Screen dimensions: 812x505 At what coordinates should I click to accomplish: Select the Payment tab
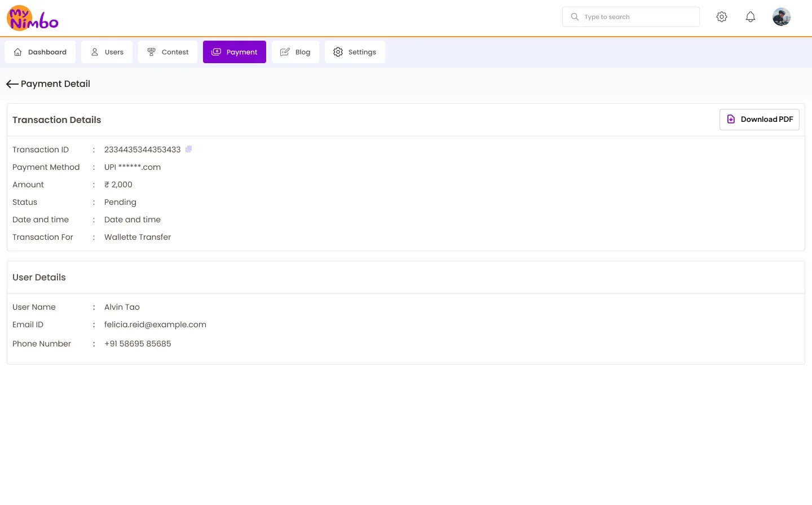click(x=235, y=52)
